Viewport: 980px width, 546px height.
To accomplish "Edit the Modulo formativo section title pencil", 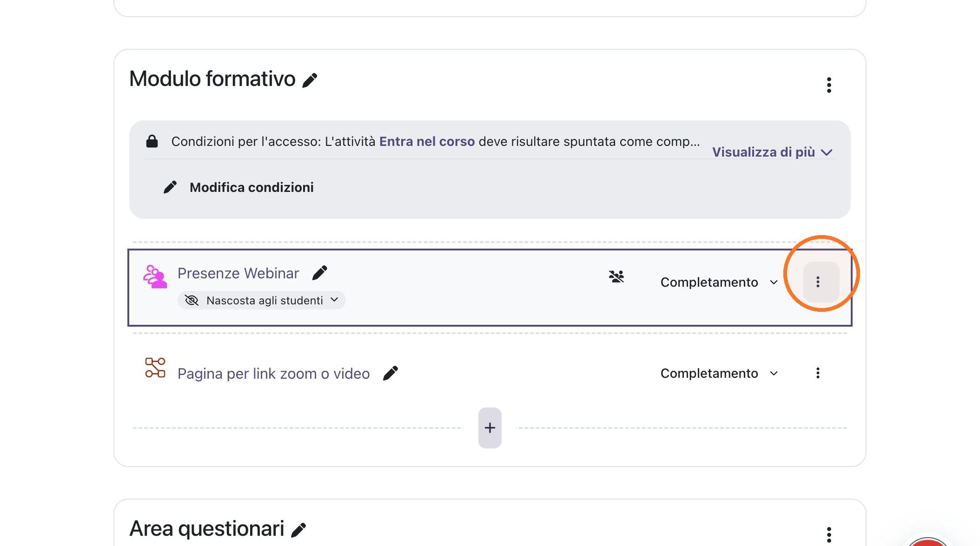I will (x=310, y=80).
